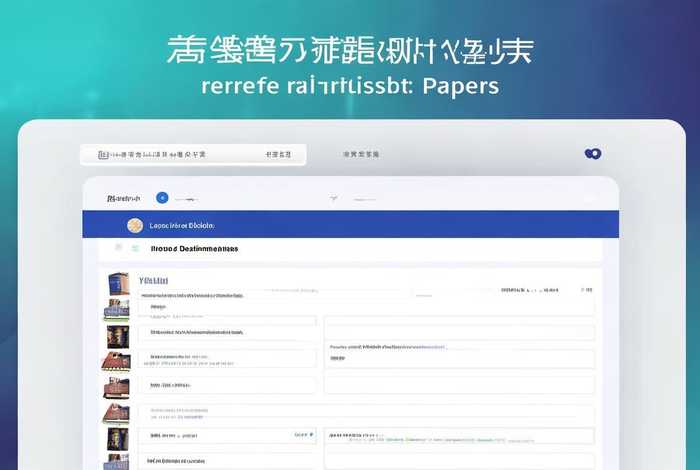
Task: Click the faint gray chevron icon in the header
Action: click(x=333, y=198)
